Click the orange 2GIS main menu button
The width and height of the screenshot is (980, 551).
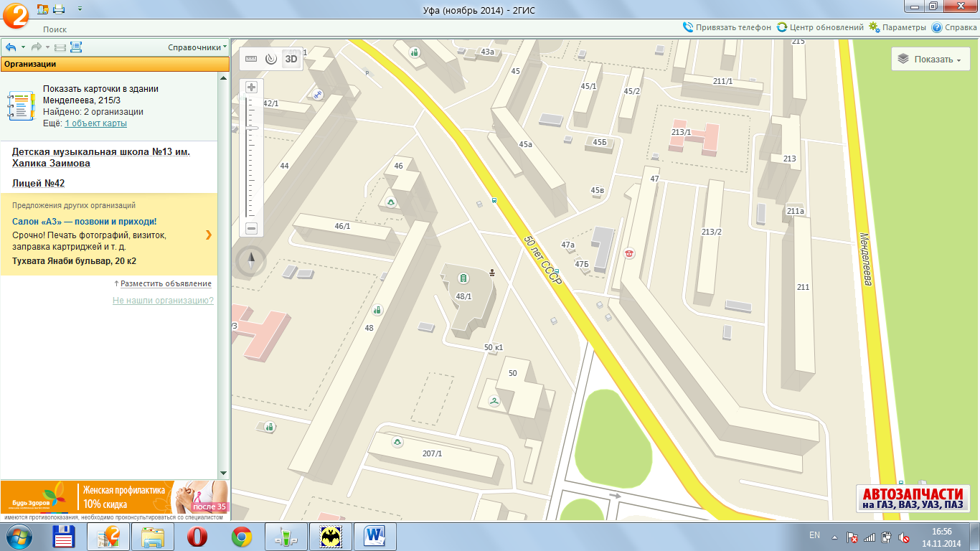[14, 14]
